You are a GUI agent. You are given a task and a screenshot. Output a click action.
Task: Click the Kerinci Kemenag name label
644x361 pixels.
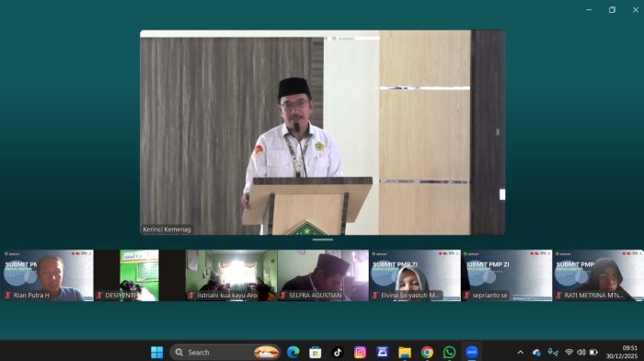pos(167,229)
